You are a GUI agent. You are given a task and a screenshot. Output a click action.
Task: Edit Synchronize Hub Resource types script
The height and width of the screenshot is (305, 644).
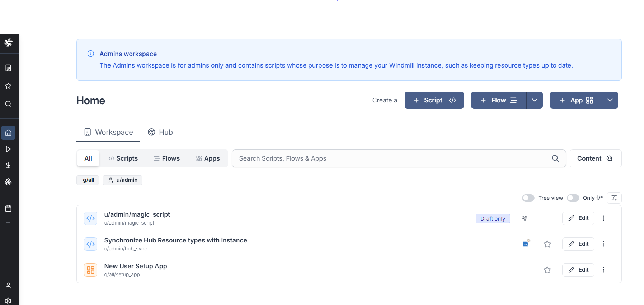[x=578, y=244]
